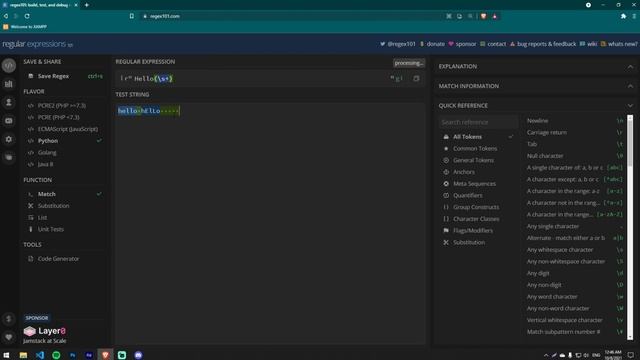This screenshot has width=640, height=360.
Task: Click the heart sponsor icon in sidebar
Action: 9,337
